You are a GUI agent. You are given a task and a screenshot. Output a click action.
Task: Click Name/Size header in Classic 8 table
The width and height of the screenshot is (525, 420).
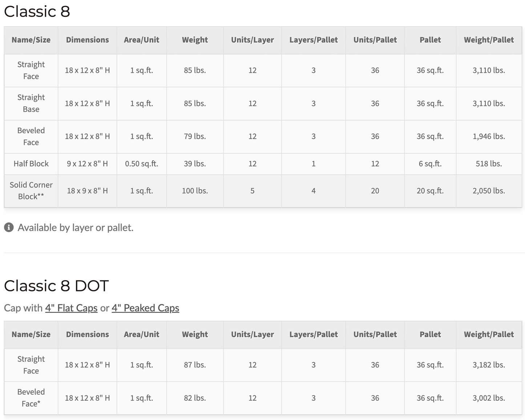(x=31, y=40)
